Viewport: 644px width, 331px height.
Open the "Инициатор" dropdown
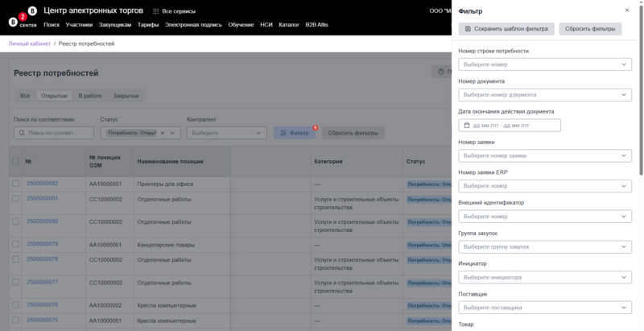(x=623, y=277)
